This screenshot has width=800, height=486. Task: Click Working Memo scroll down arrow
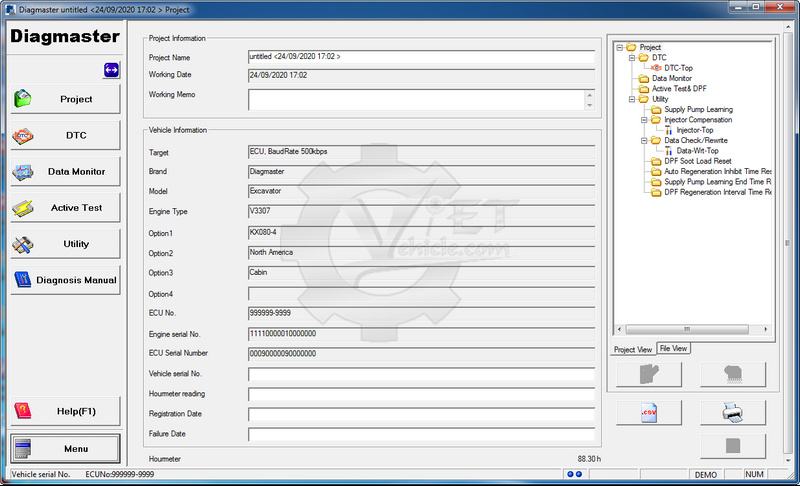click(589, 105)
